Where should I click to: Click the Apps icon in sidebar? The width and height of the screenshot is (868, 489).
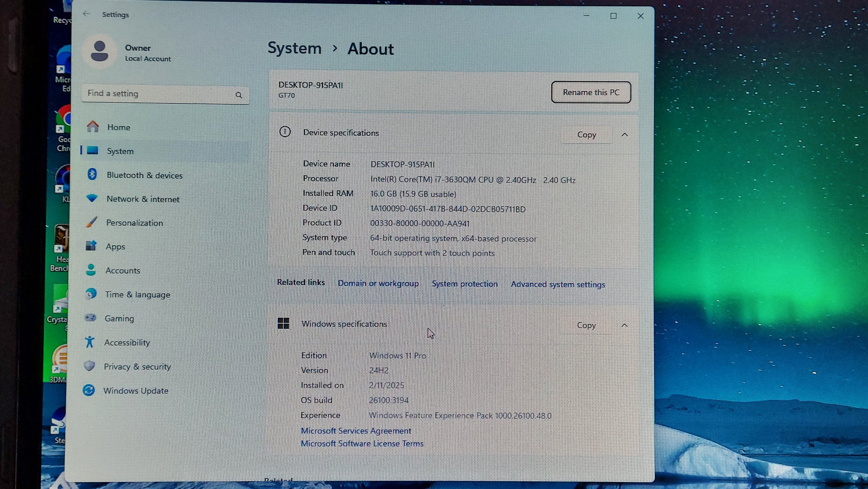click(91, 246)
